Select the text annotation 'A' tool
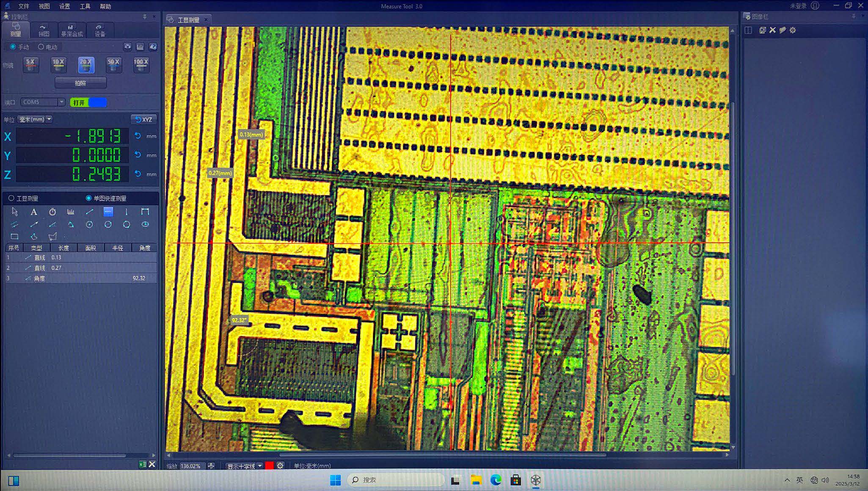 [33, 212]
